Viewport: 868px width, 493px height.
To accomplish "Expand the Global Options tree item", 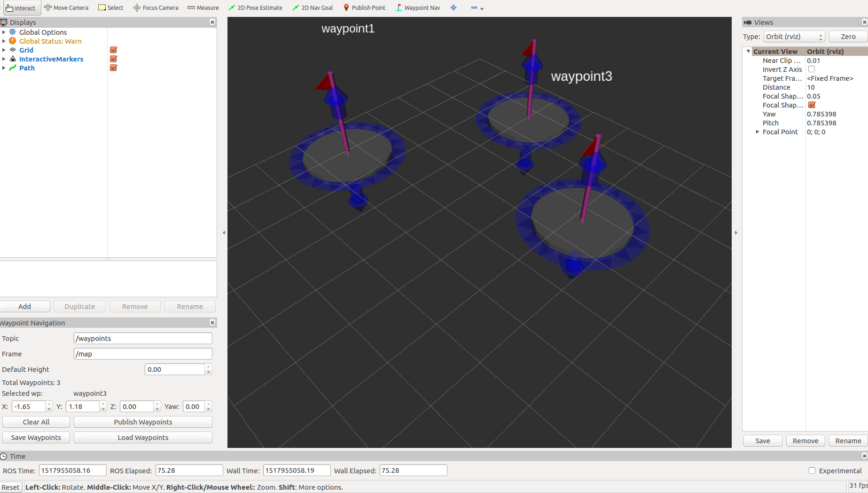I will [x=4, y=32].
